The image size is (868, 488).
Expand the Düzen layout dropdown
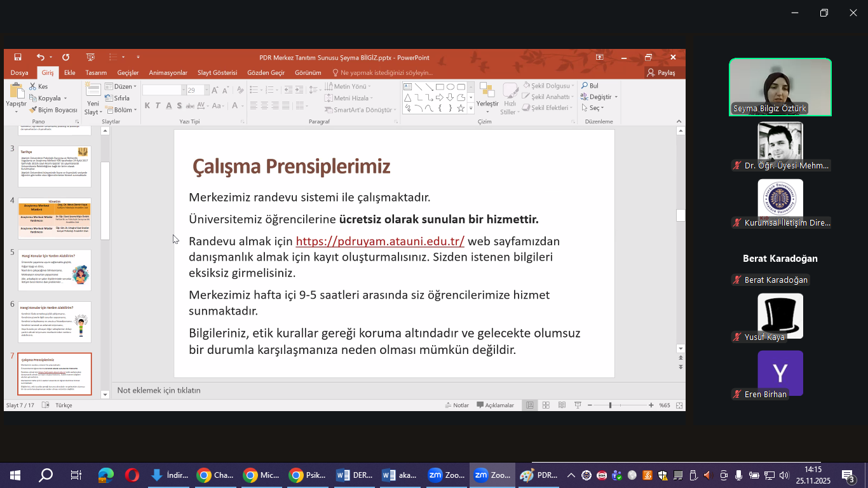121,86
